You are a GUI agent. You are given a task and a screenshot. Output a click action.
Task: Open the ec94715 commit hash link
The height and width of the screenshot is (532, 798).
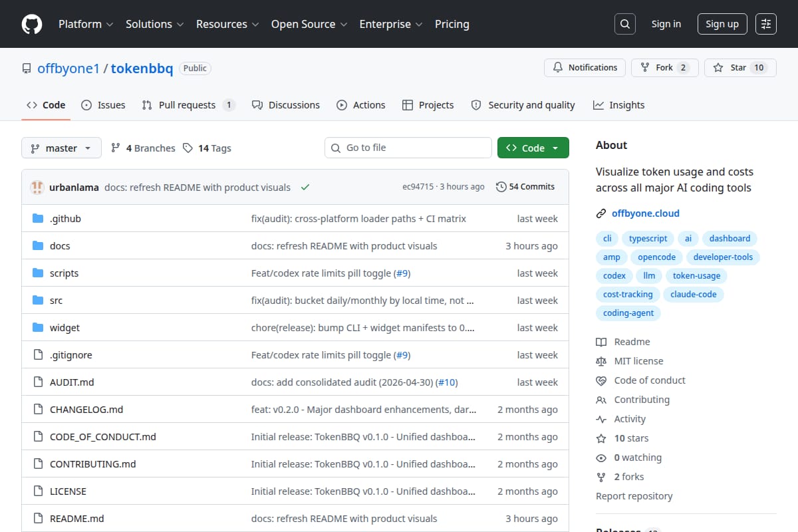click(418, 187)
